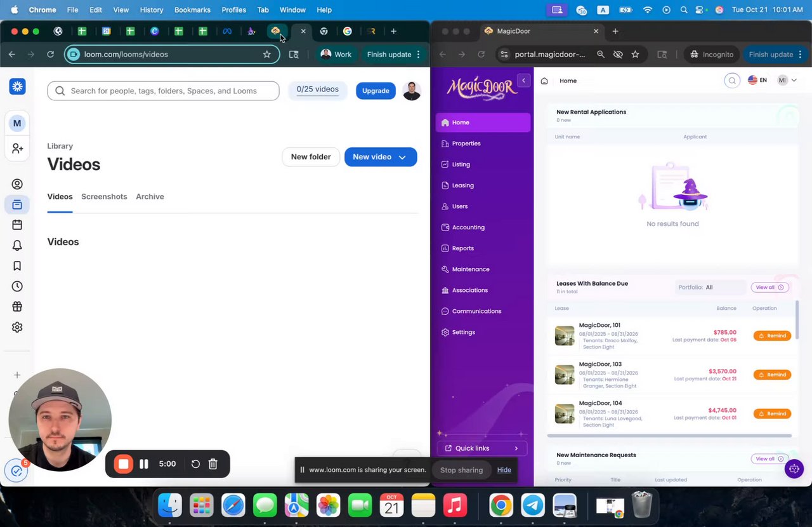Open Associations in the MagicDoor sidebar
Viewport: 812px width, 527px height.
483,290
